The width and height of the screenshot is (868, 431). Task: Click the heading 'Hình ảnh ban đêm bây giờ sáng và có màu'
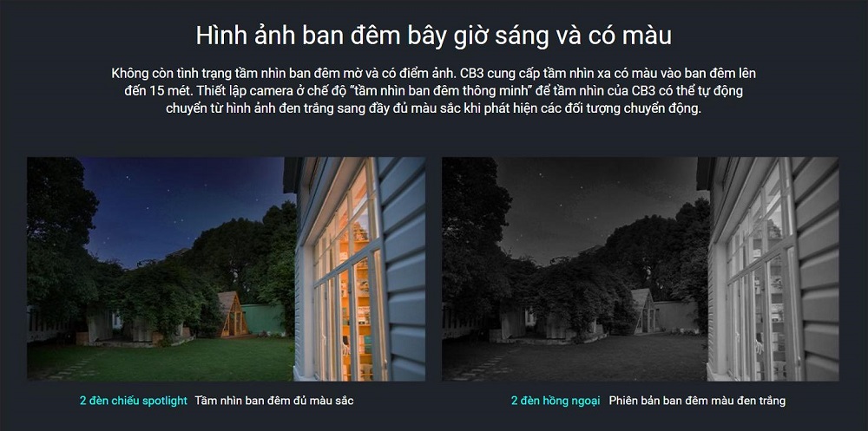(433, 36)
